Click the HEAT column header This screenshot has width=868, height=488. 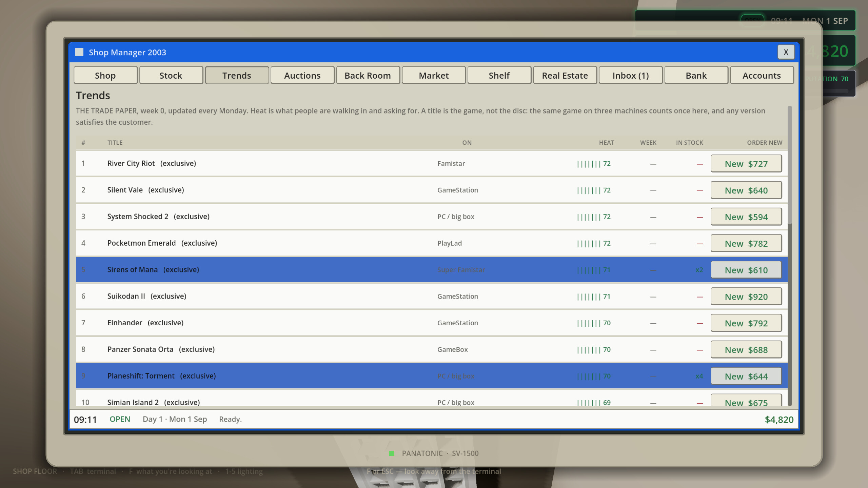(x=606, y=143)
